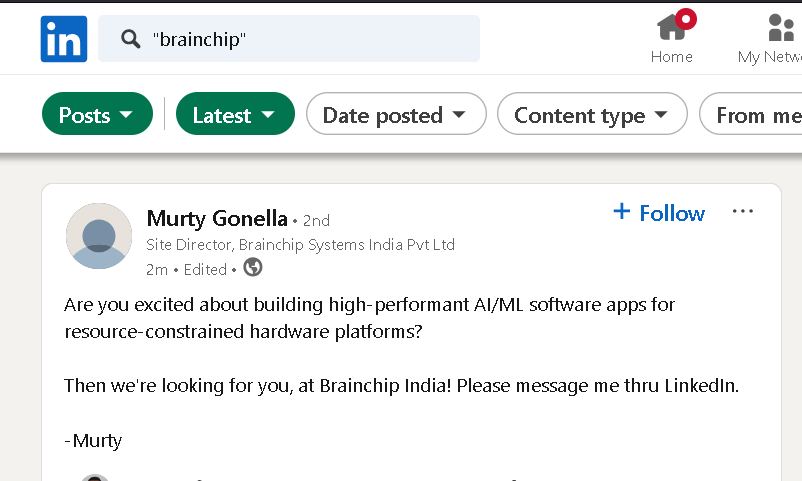This screenshot has width=802, height=481.
Task: Click the LinkedIn logo icon
Action: point(64,39)
